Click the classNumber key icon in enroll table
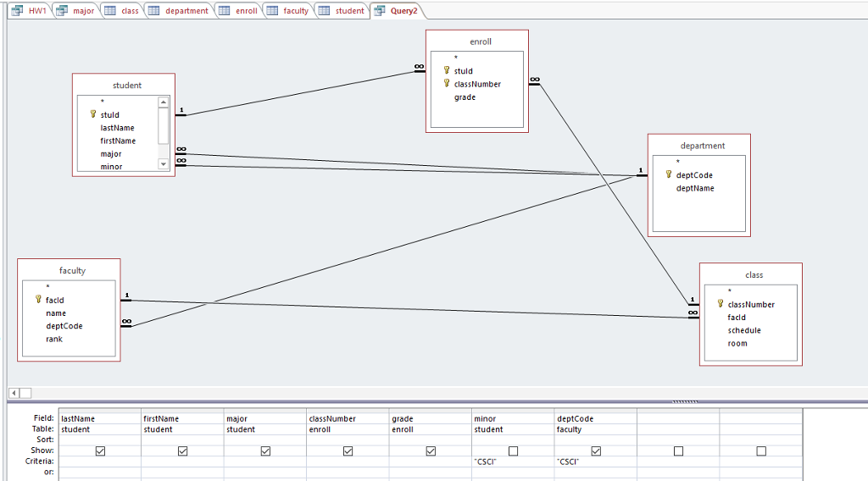868x481 pixels. 447,84
